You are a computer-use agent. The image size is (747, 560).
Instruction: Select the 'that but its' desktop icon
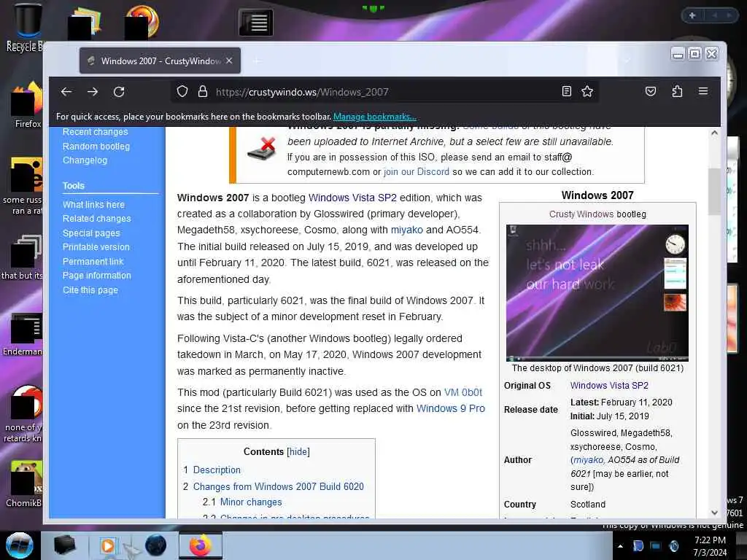tap(23, 257)
